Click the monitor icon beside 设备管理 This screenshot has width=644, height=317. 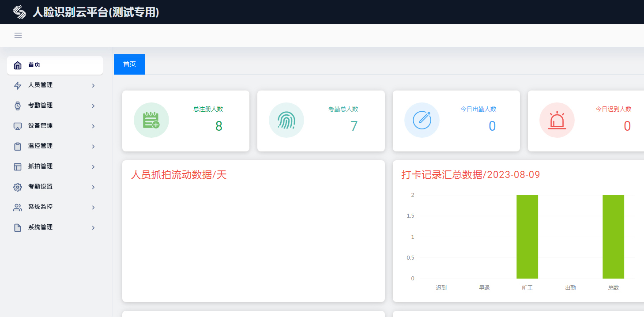18,126
